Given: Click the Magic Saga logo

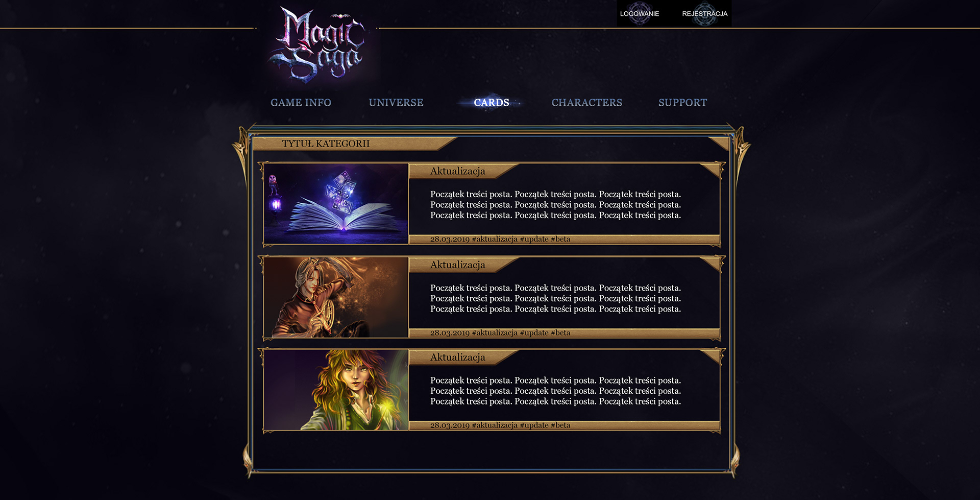Looking at the screenshot, I should pyautogui.click(x=317, y=45).
